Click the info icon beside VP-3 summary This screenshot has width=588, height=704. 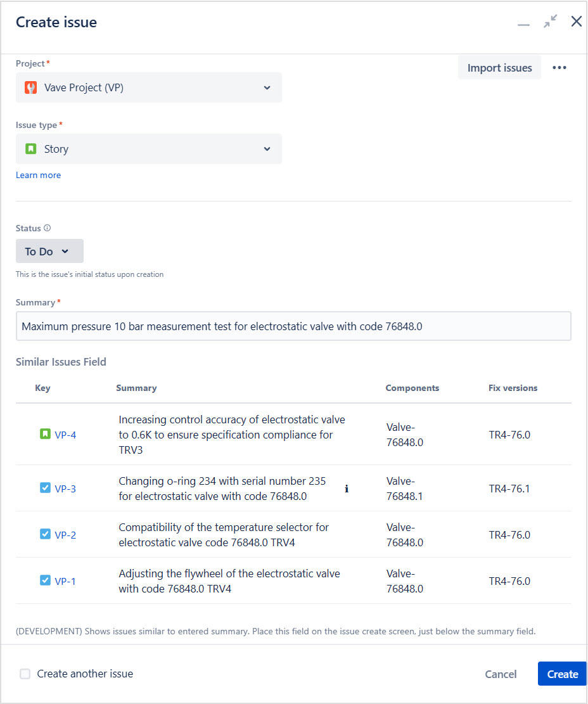[x=347, y=489]
